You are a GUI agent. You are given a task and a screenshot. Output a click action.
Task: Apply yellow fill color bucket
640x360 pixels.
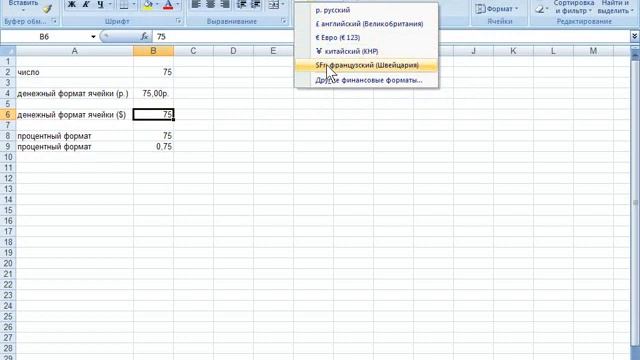point(148,4)
